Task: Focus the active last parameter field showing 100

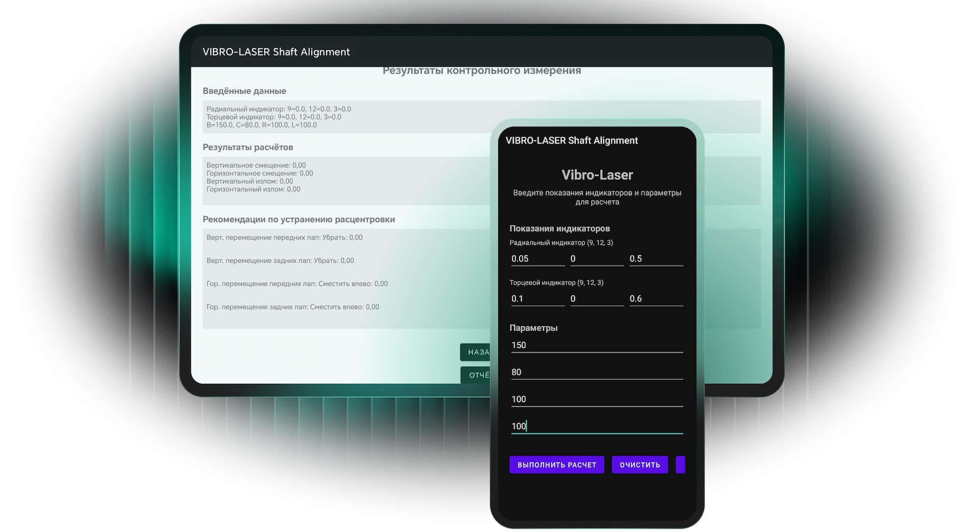Action: [x=597, y=426]
